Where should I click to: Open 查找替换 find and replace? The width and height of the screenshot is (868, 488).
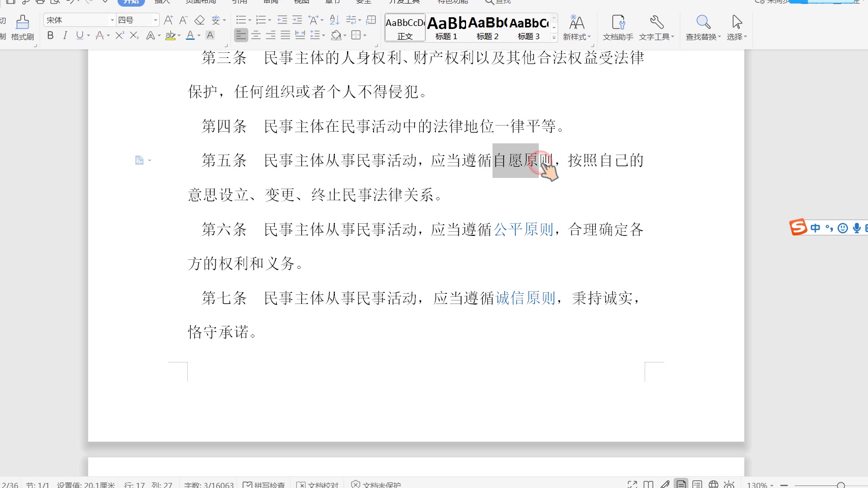pyautogui.click(x=703, y=27)
